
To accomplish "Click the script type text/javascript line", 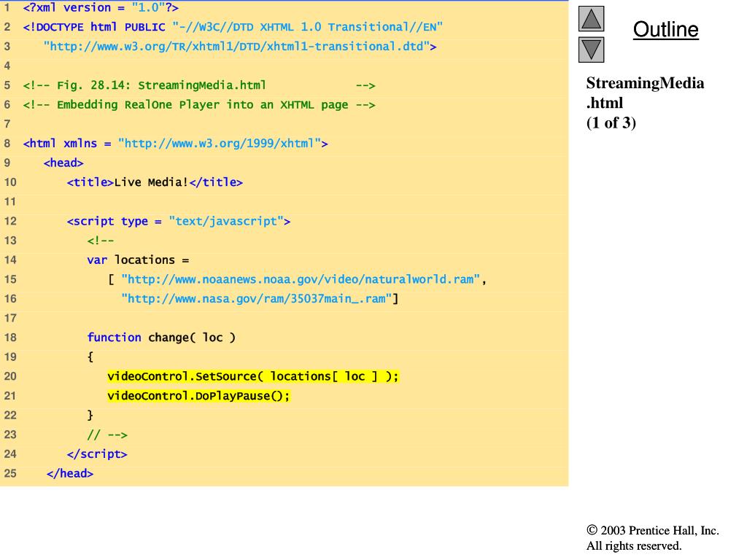I will tap(179, 222).
